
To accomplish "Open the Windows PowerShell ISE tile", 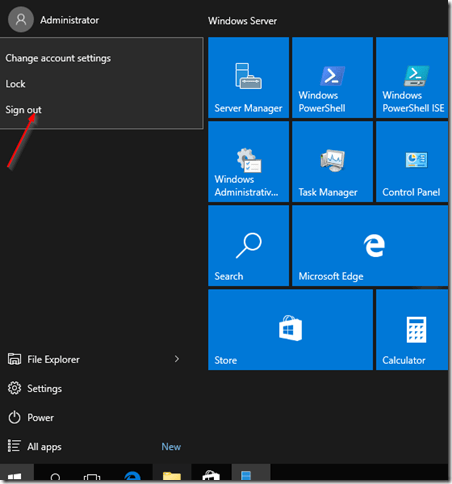I will click(412, 78).
